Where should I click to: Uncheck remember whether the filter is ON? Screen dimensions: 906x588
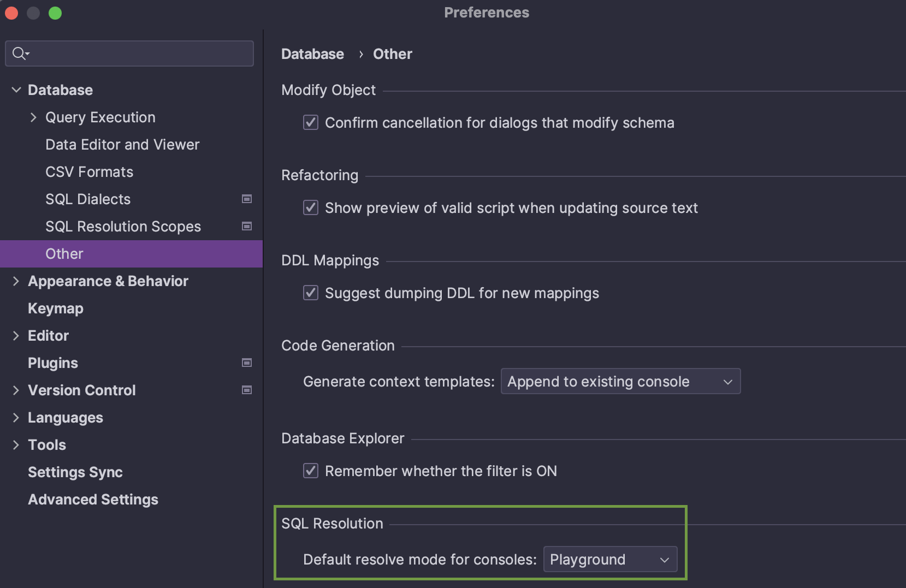pos(310,471)
